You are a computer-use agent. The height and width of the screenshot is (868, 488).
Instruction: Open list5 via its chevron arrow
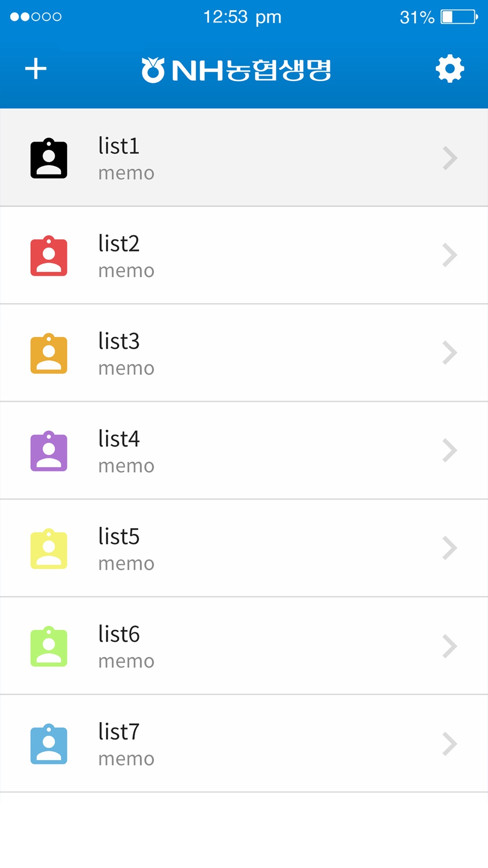[449, 548]
